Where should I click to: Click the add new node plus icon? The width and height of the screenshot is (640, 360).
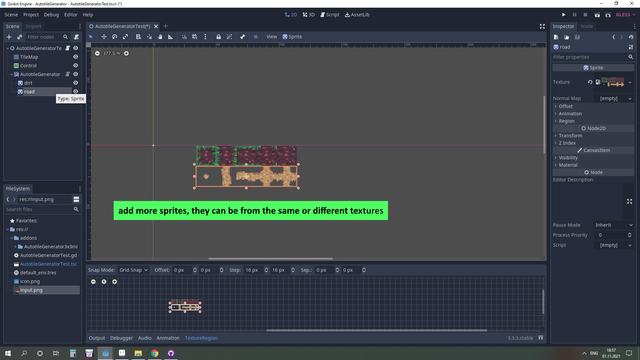coord(9,37)
